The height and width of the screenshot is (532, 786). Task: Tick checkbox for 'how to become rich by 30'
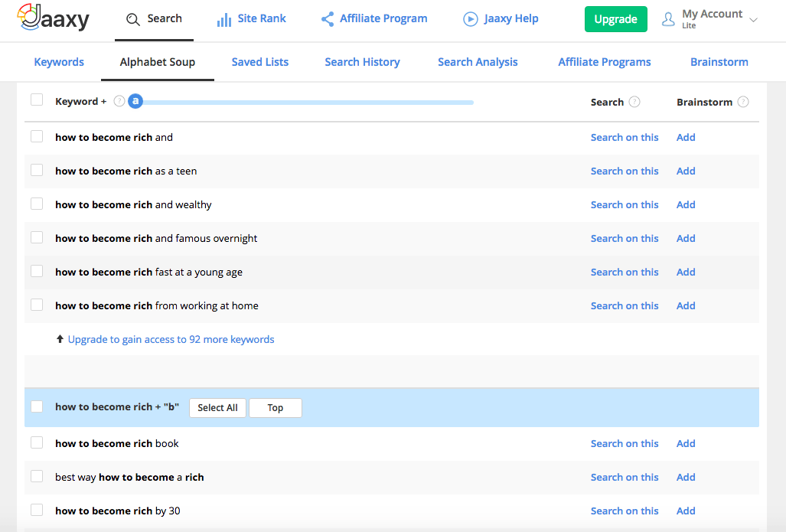[x=37, y=510]
